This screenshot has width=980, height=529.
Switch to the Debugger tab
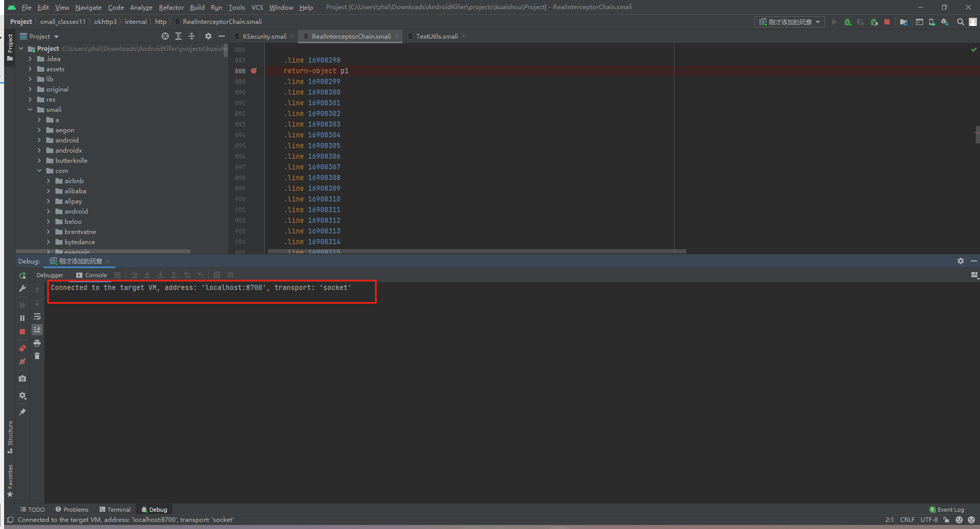[x=50, y=275]
